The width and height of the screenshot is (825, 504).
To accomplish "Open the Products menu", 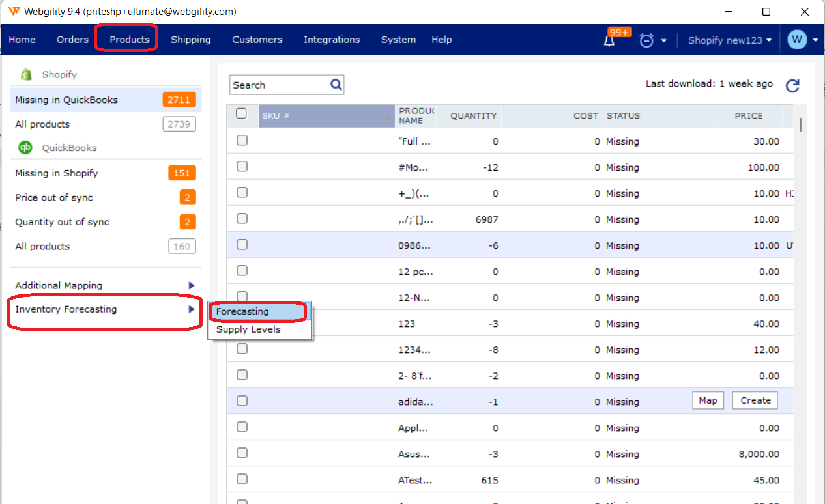I will (x=130, y=40).
